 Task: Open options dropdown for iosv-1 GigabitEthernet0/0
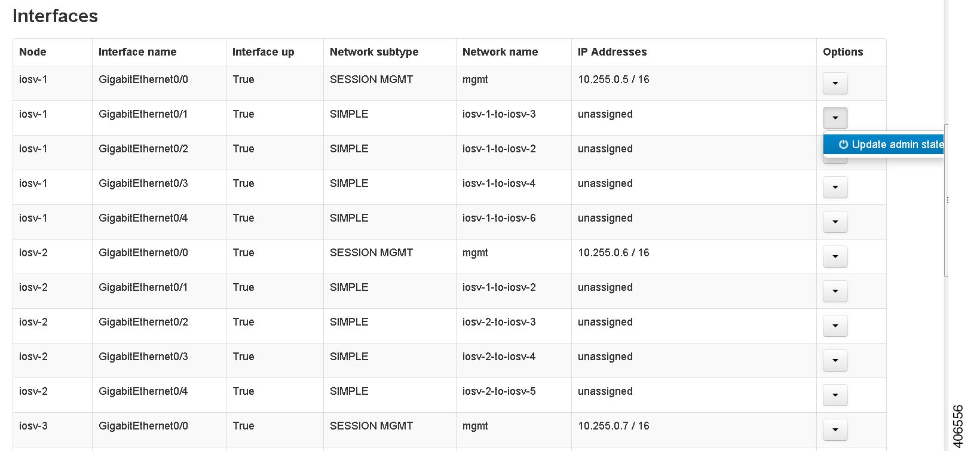(835, 83)
